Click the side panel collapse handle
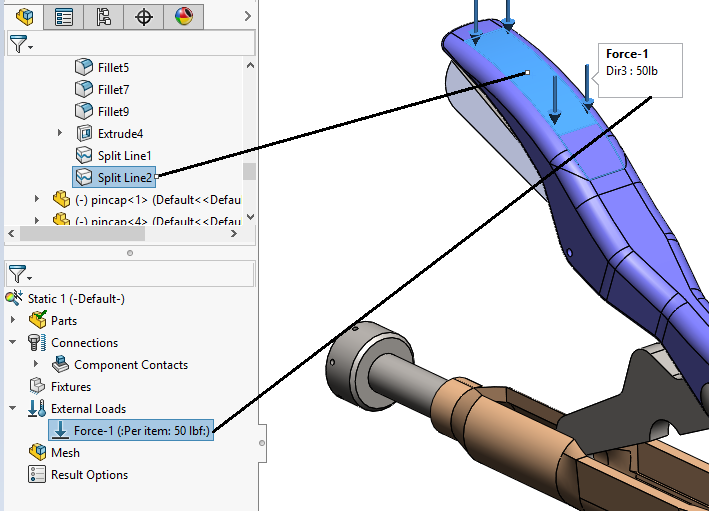This screenshot has height=511, width=709. (x=262, y=443)
